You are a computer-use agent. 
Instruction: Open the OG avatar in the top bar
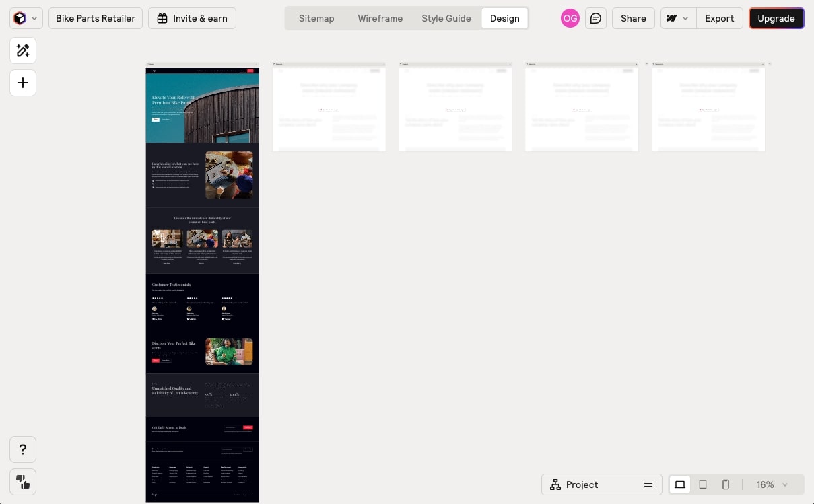click(x=570, y=18)
